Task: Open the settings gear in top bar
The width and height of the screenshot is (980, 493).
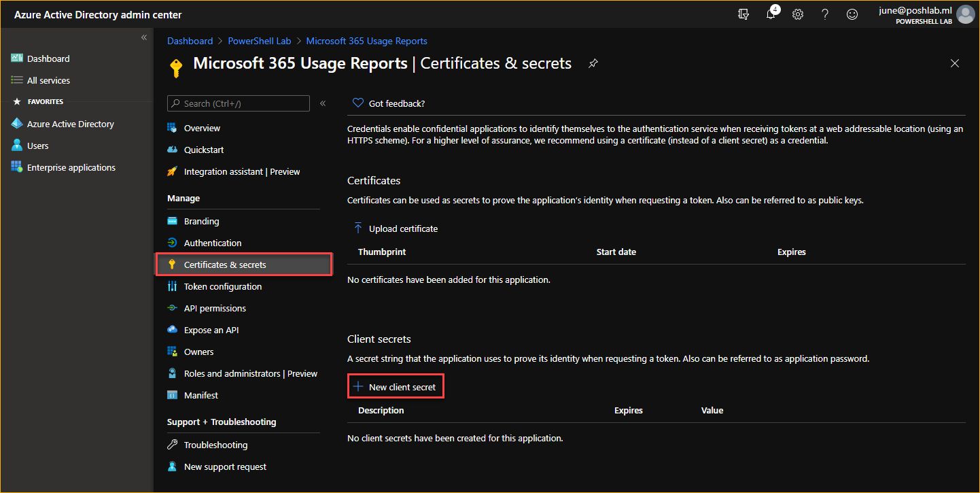Action: [798, 14]
